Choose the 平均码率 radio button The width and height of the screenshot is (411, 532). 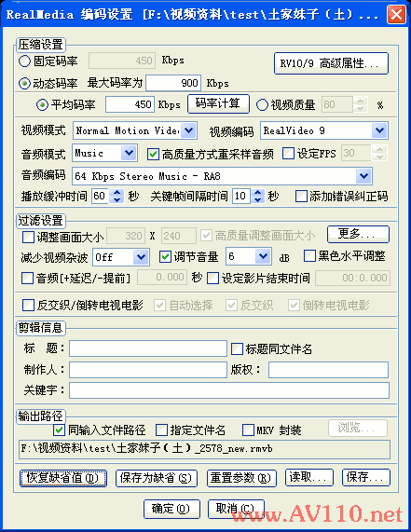pyautogui.click(x=42, y=105)
